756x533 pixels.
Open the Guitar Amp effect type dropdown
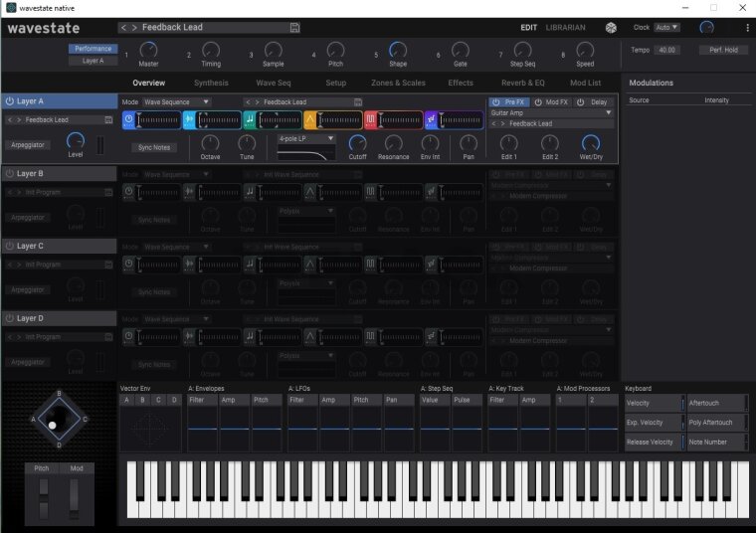(x=551, y=113)
